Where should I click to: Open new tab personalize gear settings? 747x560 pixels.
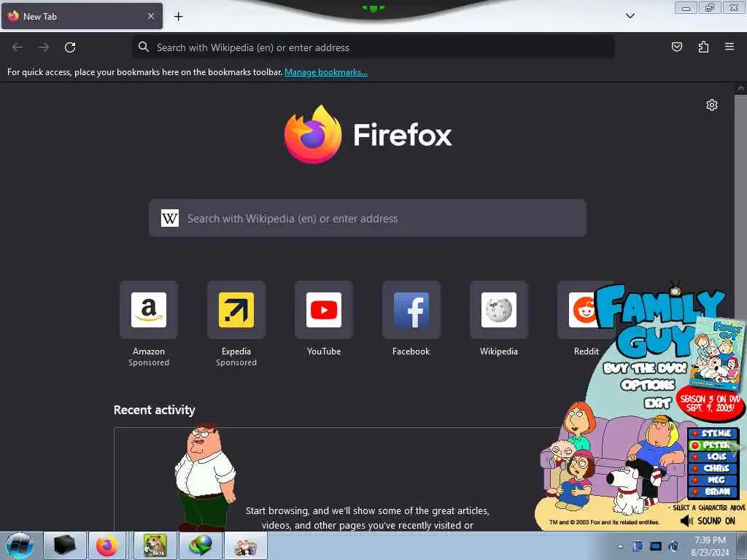pyautogui.click(x=712, y=105)
